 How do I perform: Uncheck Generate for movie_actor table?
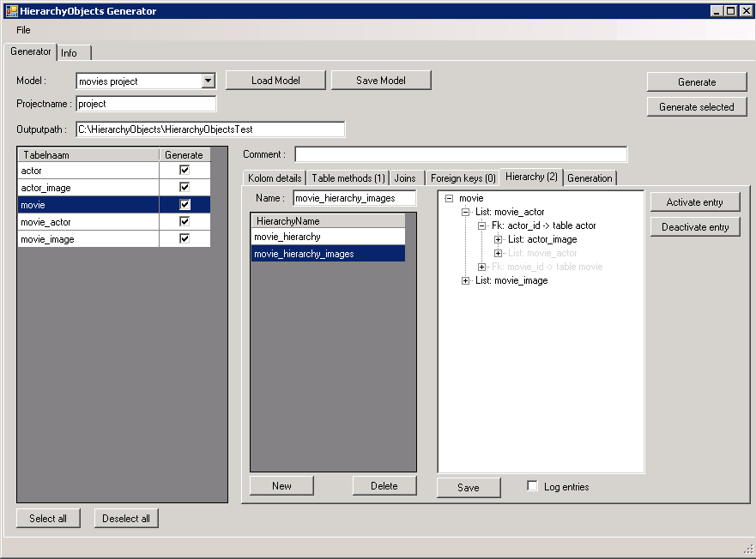pyautogui.click(x=184, y=222)
